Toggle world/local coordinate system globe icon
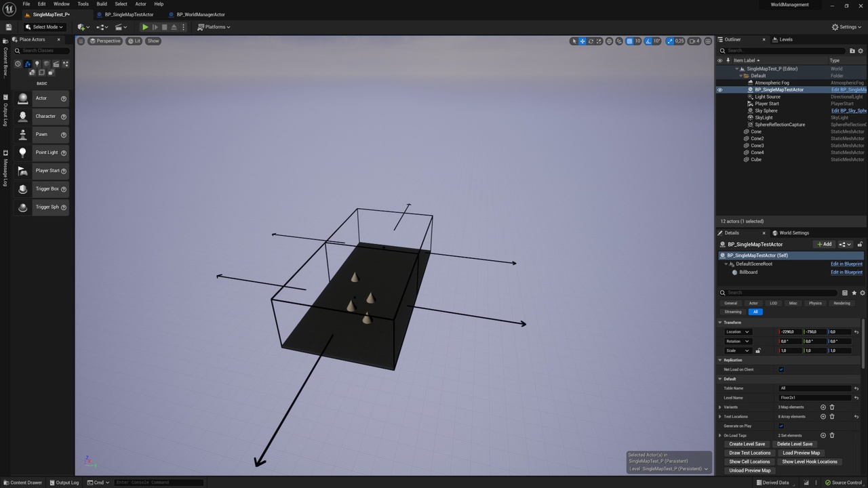This screenshot has width=868, height=488. pyautogui.click(x=609, y=41)
